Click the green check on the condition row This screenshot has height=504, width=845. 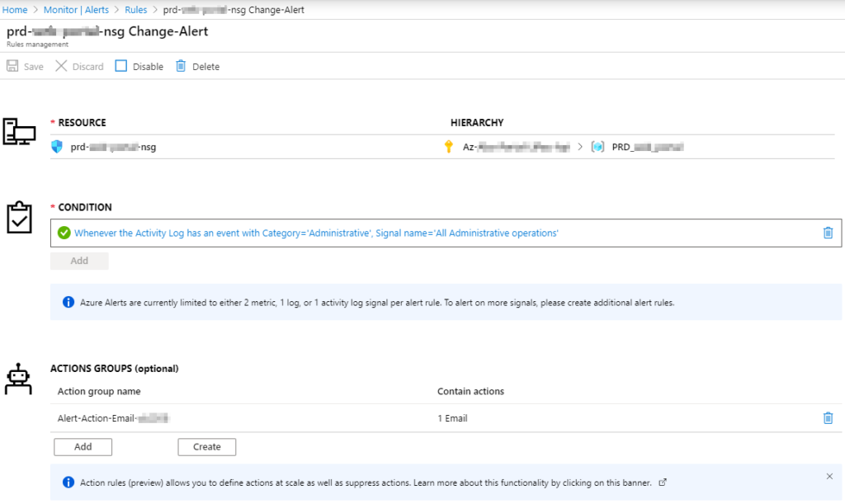tap(62, 233)
